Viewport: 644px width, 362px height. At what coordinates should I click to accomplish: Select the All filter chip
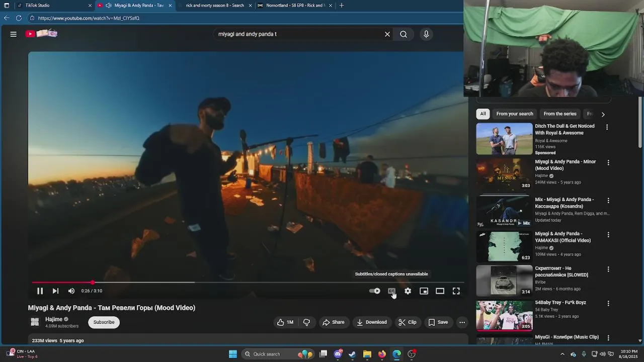(x=483, y=114)
